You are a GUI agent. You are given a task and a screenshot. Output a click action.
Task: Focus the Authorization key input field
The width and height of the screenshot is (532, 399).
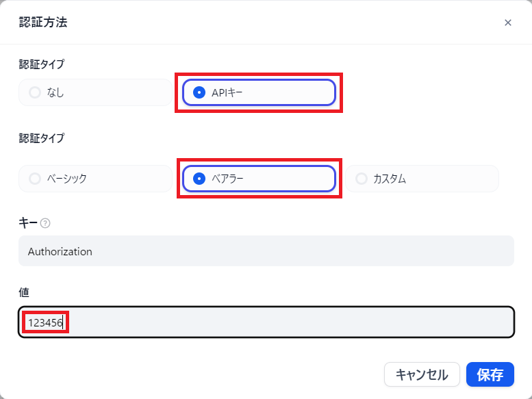pyautogui.click(x=266, y=251)
